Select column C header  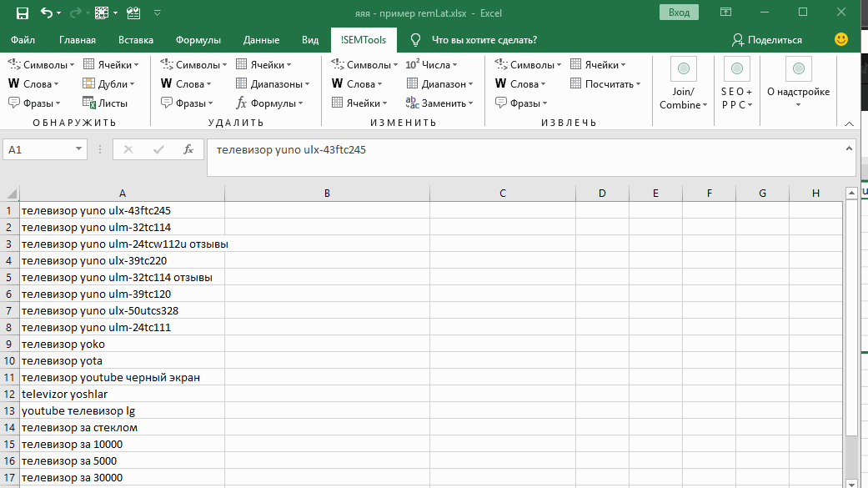click(503, 194)
